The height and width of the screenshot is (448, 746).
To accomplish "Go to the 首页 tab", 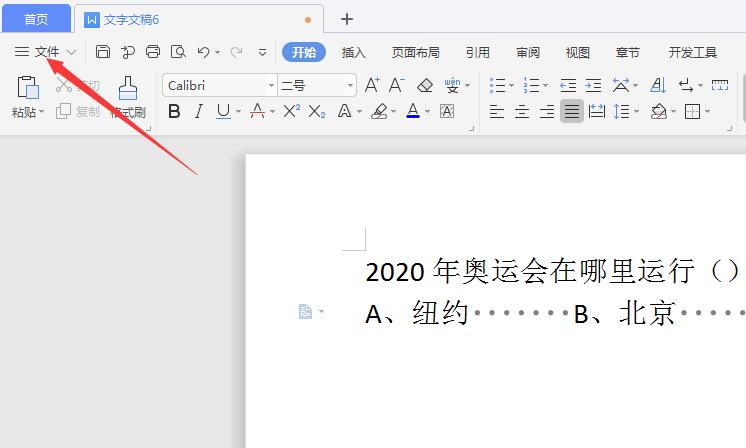I will click(x=36, y=19).
